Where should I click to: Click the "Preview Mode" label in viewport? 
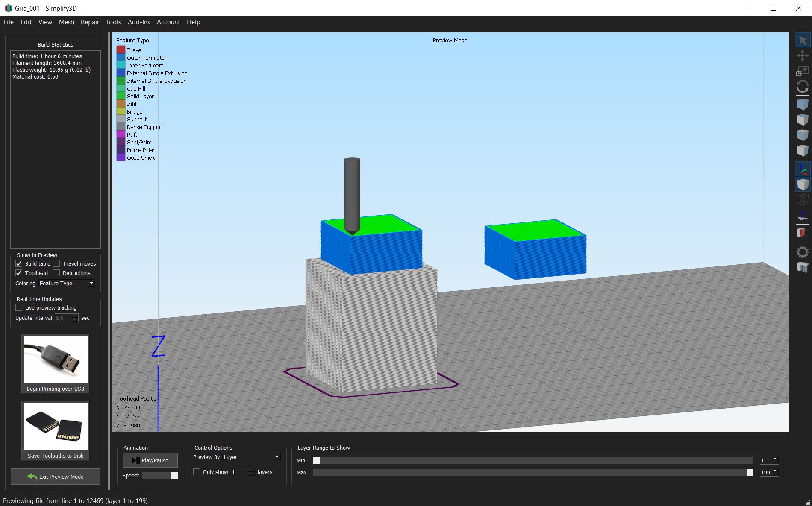tap(450, 40)
